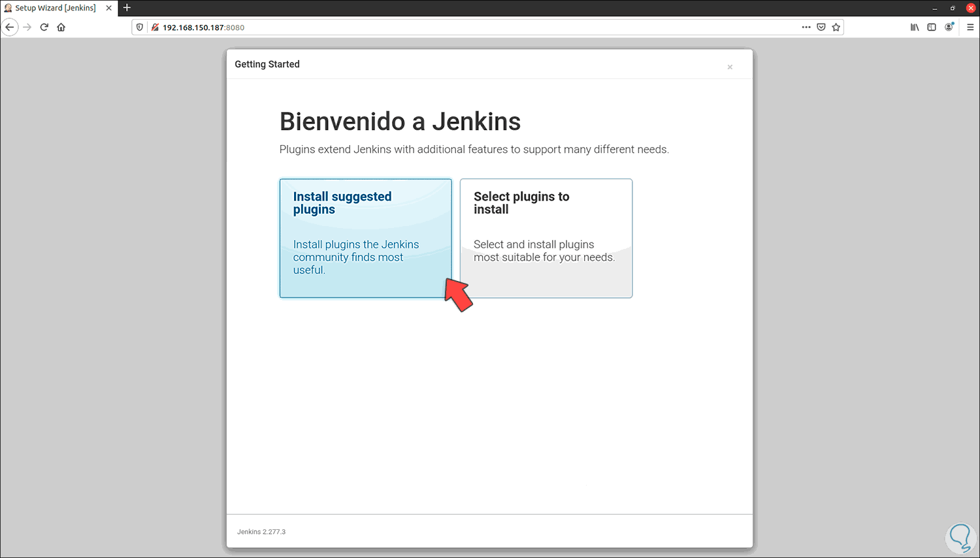Image resolution: width=980 pixels, height=558 pixels.
Task: Minimize the browser window
Action: click(934, 8)
